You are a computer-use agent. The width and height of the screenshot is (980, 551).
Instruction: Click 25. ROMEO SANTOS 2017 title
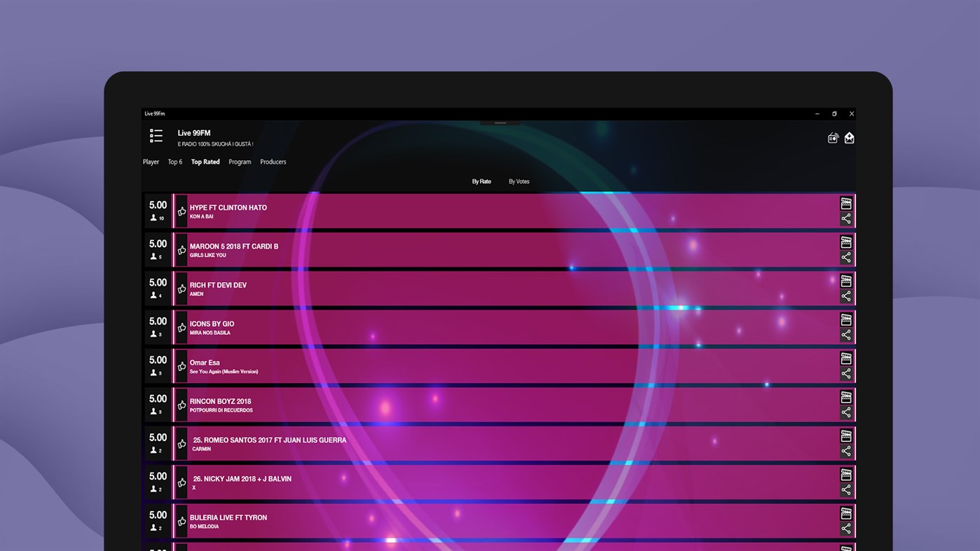pyautogui.click(x=270, y=440)
